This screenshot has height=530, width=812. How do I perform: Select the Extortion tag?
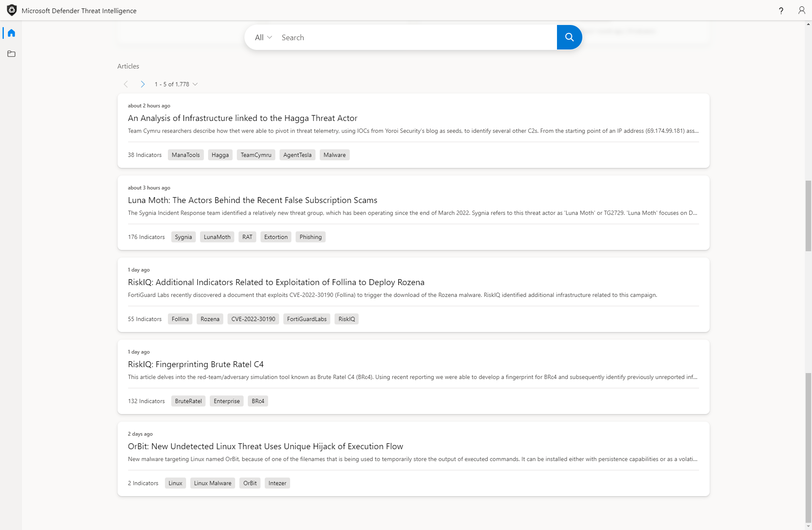coord(276,237)
